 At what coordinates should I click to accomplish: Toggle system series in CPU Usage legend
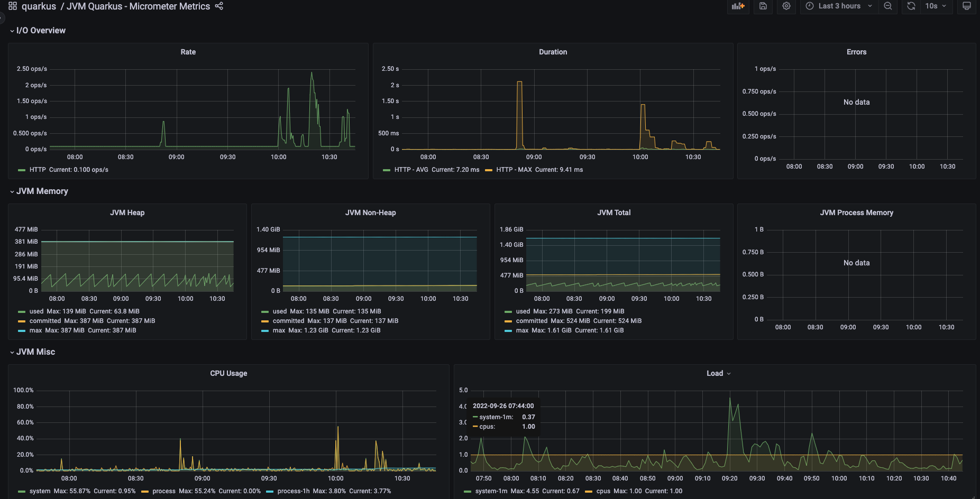pyautogui.click(x=40, y=491)
